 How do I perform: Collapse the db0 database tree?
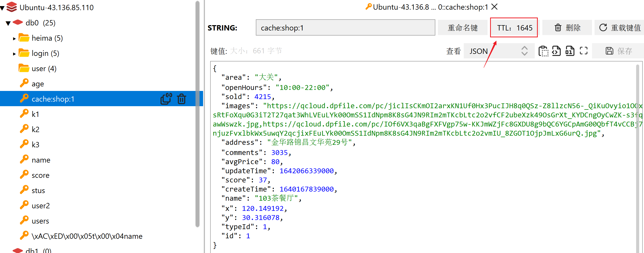tap(8, 23)
